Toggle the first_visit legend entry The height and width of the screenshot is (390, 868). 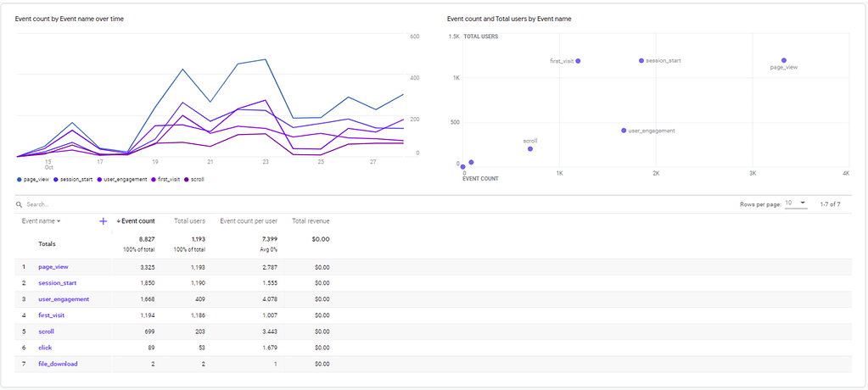click(x=165, y=179)
